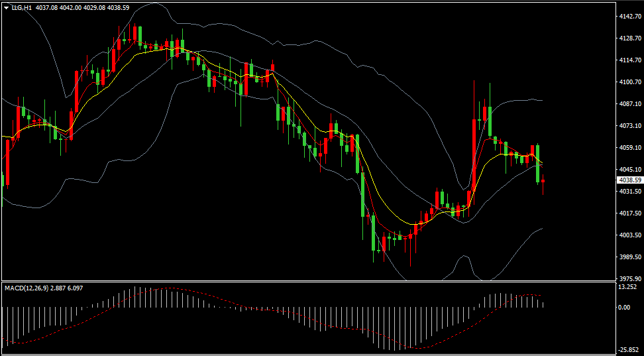The image size is (644, 356).
Task: Select the 4142.70 price axis label
Action: pyautogui.click(x=630, y=17)
